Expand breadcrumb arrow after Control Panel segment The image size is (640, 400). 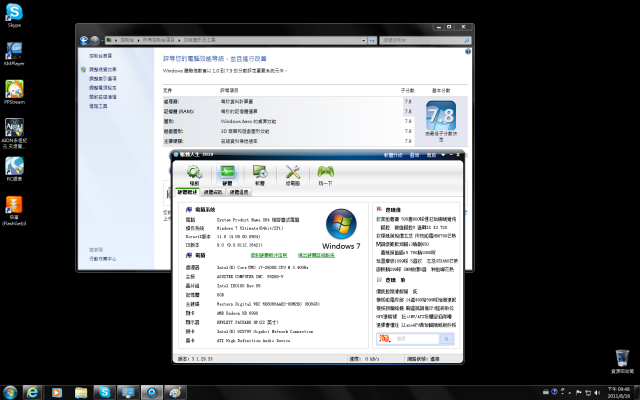tap(138, 40)
